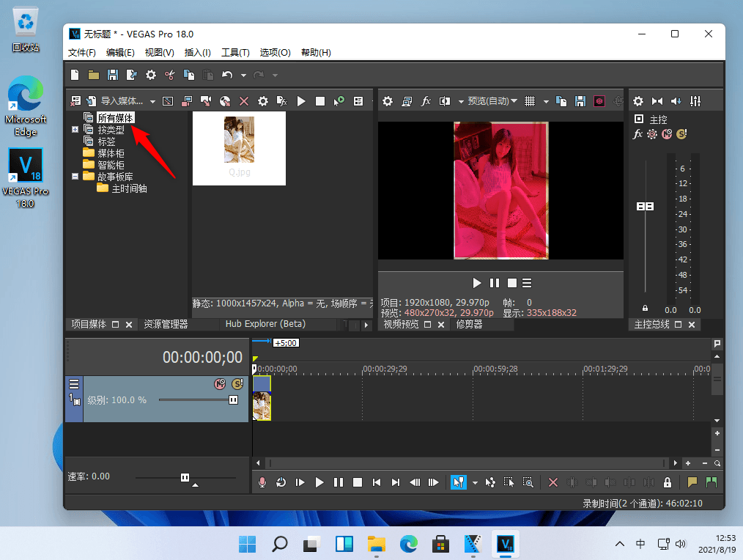Viewport: 743px width, 560px height.
Task: Click the media FX icon in the Project Media toolbar
Action: (x=282, y=101)
